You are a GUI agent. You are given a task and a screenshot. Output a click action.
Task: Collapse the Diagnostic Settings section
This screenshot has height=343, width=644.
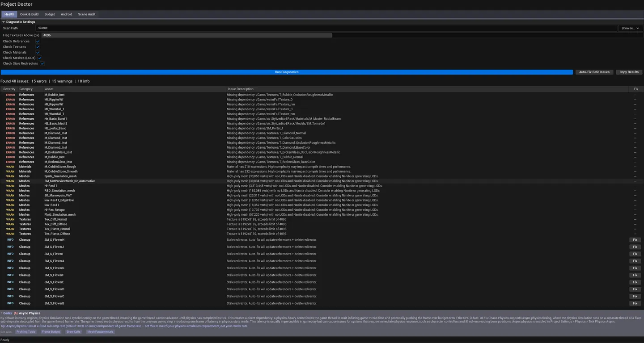pyautogui.click(x=4, y=22)
